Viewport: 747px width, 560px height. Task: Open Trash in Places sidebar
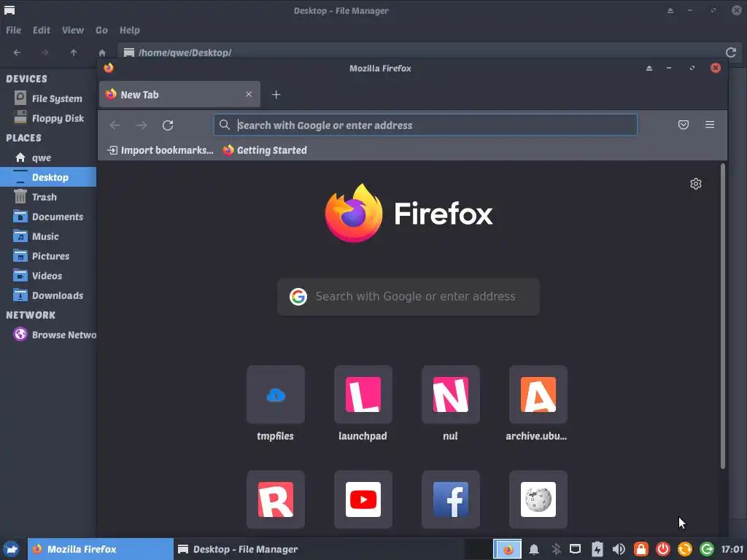coord(48,197)
